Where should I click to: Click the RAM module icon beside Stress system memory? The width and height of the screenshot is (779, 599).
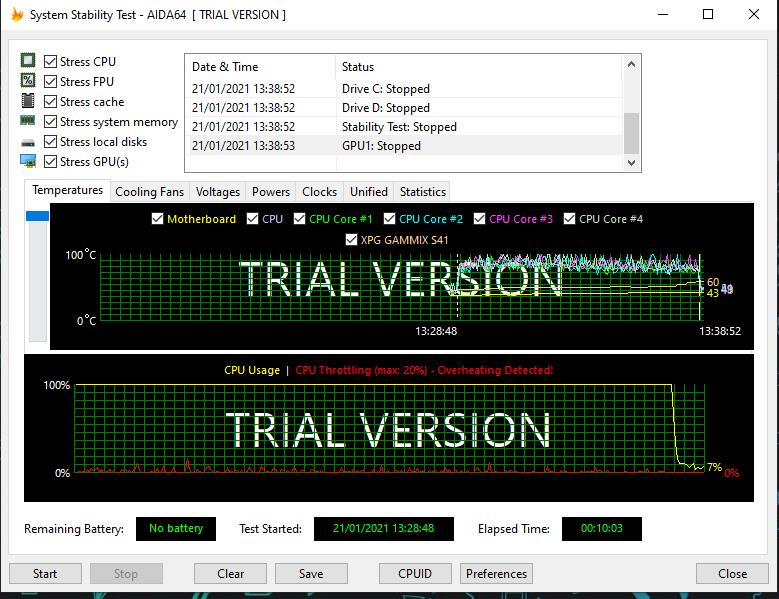(28, 120)
